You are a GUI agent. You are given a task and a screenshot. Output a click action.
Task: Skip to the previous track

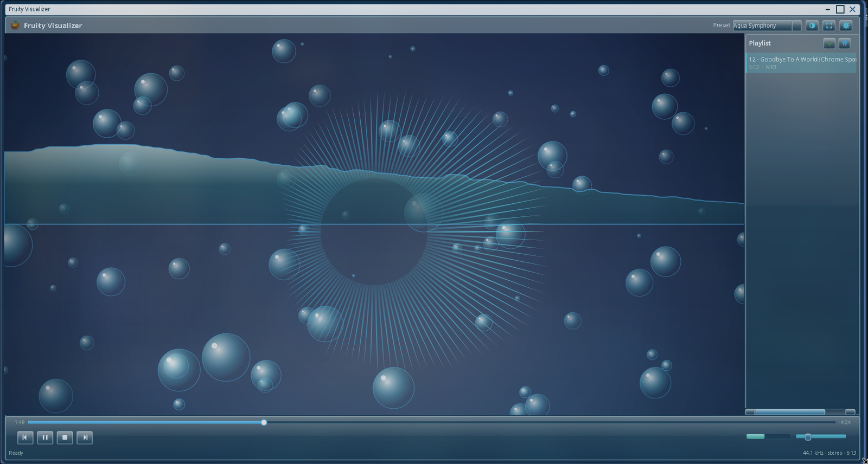pyautogui.click(x=25, y=437)
